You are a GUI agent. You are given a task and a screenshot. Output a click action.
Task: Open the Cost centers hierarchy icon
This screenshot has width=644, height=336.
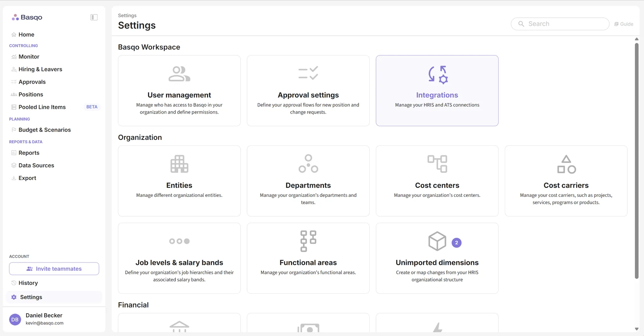coord(437,164)
